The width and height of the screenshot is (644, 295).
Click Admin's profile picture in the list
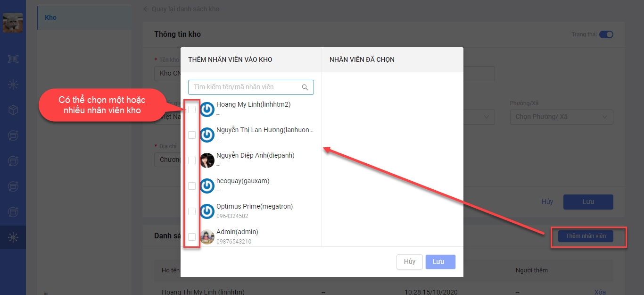[207, 237]
